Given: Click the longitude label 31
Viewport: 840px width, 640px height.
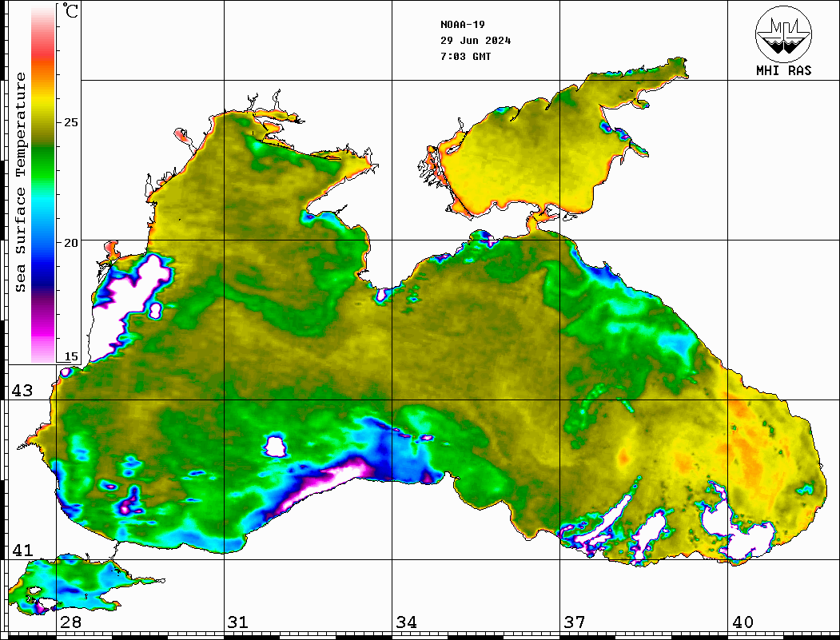Looking at the screenshot, I should pos(238,622).
